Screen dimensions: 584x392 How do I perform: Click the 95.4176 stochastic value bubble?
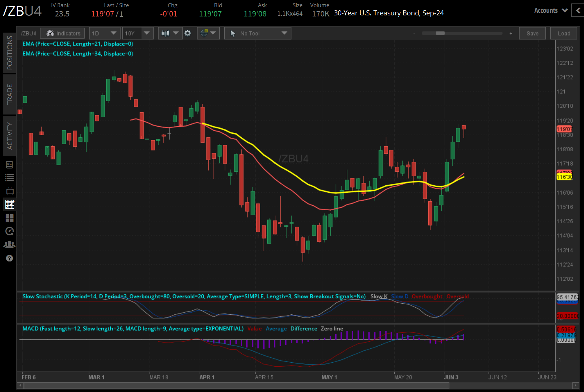point(567,297)
